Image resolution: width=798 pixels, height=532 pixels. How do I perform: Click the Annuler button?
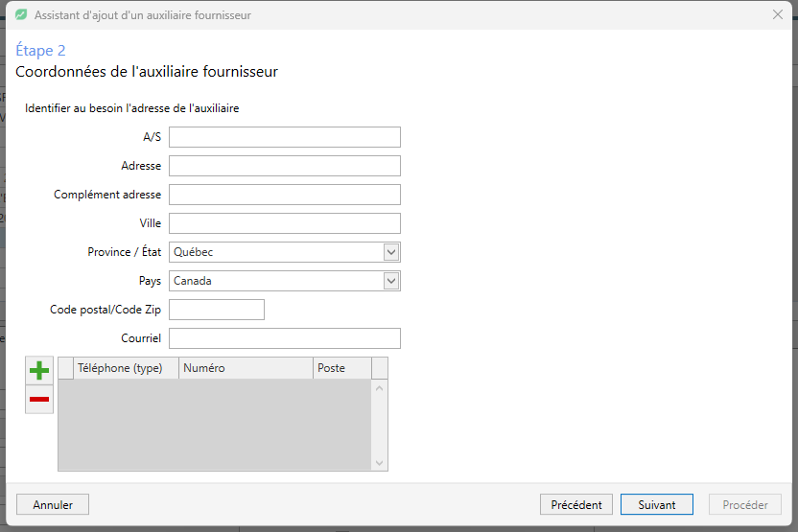pos(53,504)
